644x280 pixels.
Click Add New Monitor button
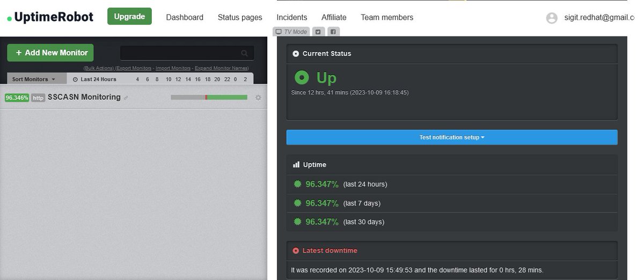point(50,53)
